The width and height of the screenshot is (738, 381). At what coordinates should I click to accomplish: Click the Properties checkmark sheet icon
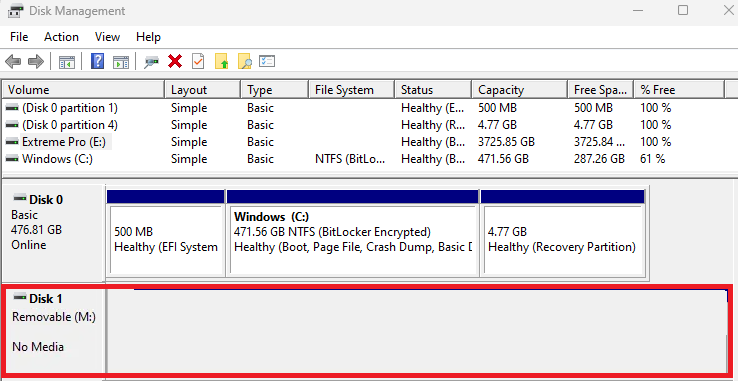coord(198,61)
